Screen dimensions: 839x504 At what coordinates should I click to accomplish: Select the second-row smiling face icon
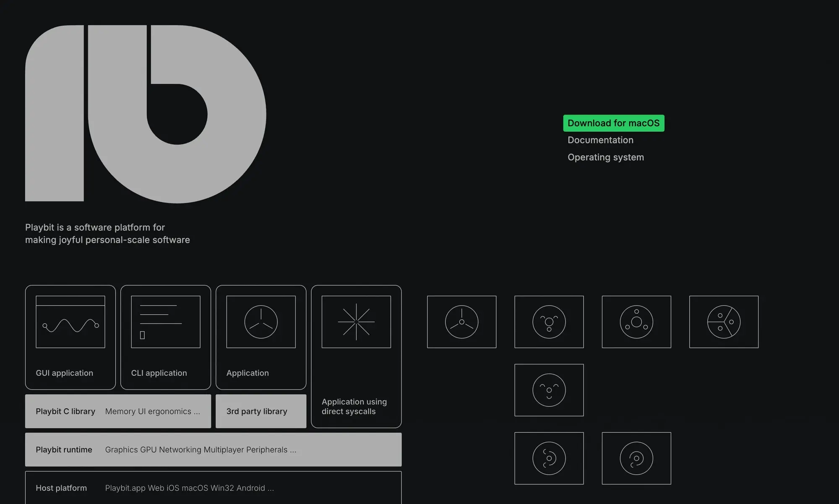(x=549, y=390)
